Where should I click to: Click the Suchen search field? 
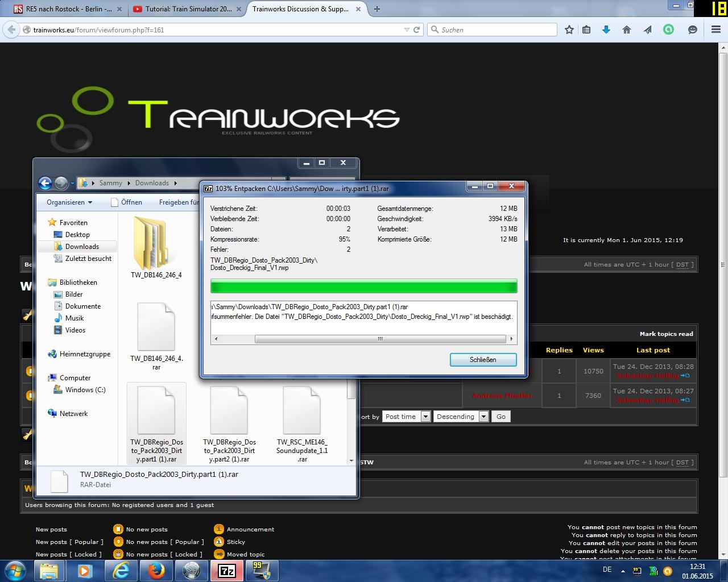[492, 30]
